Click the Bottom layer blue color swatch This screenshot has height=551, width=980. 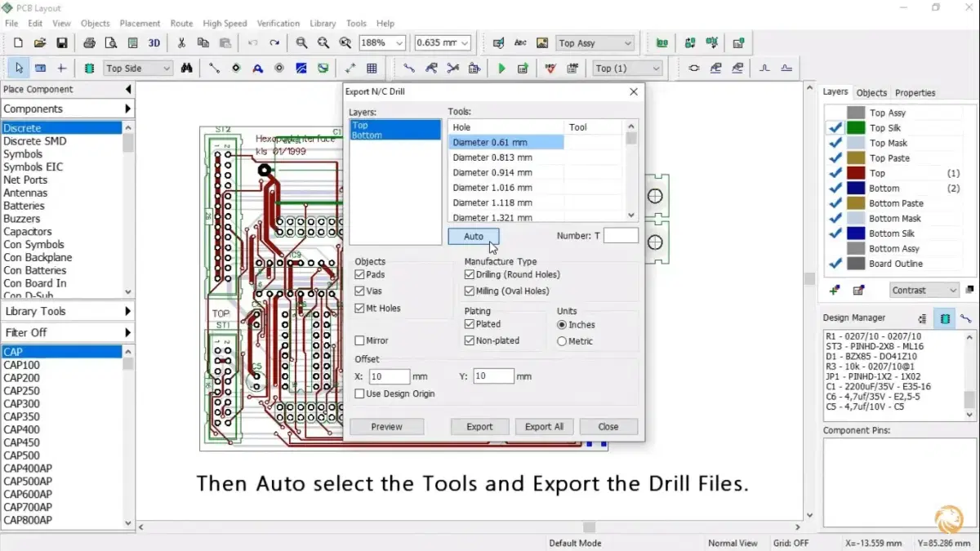coord(856,189)
